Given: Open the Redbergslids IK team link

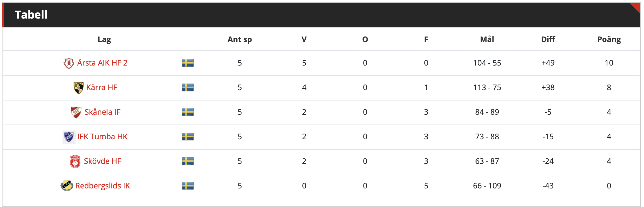Looking at the screenshot, I should (103, 186).
